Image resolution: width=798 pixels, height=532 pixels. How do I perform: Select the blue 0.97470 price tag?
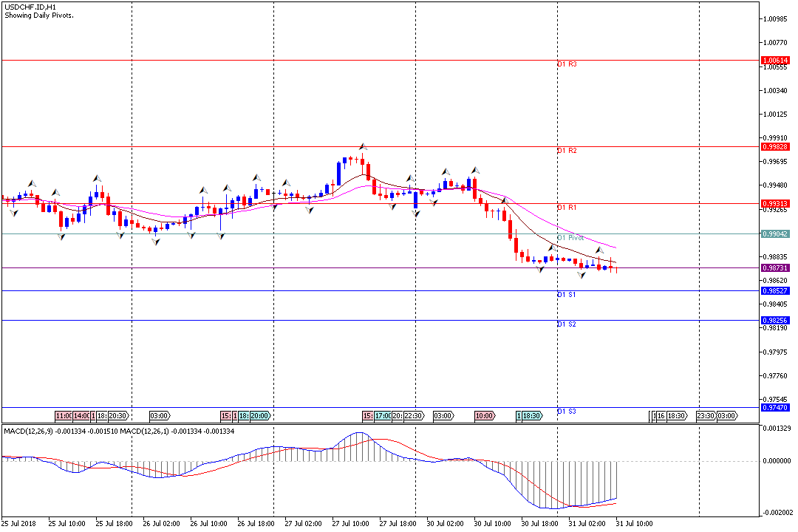[775, 407]
